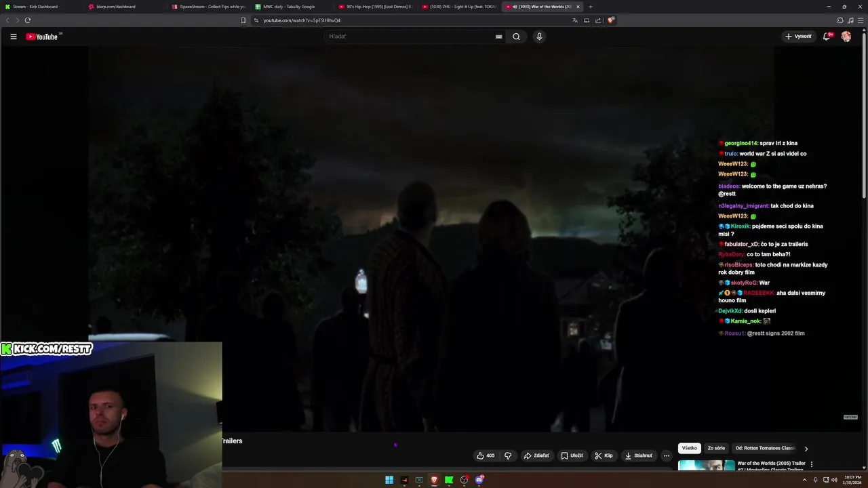Open the YouTube hamburger guide menu
Viewport: 868px width, 488px height.
tap(13, 37)
